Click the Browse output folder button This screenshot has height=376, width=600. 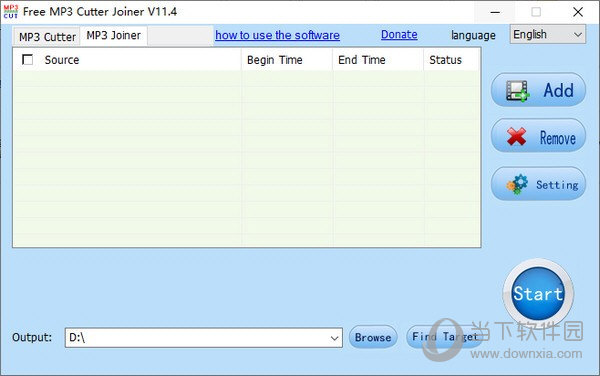pos(373,337)
